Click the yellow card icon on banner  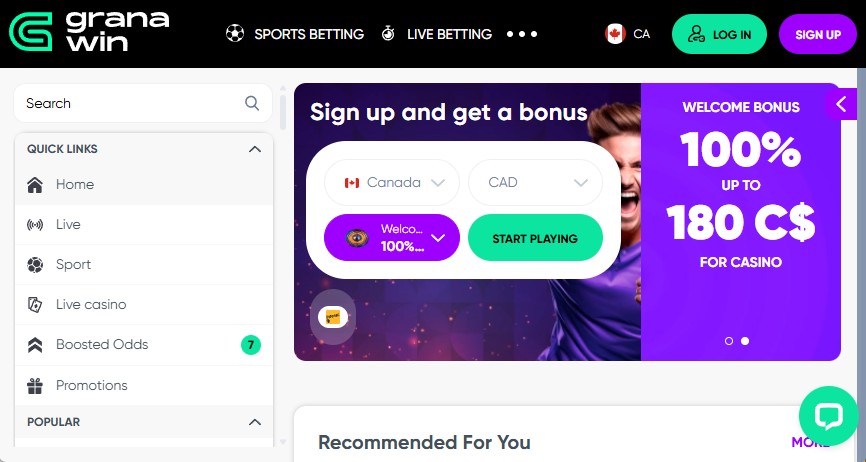coord(332,317)
